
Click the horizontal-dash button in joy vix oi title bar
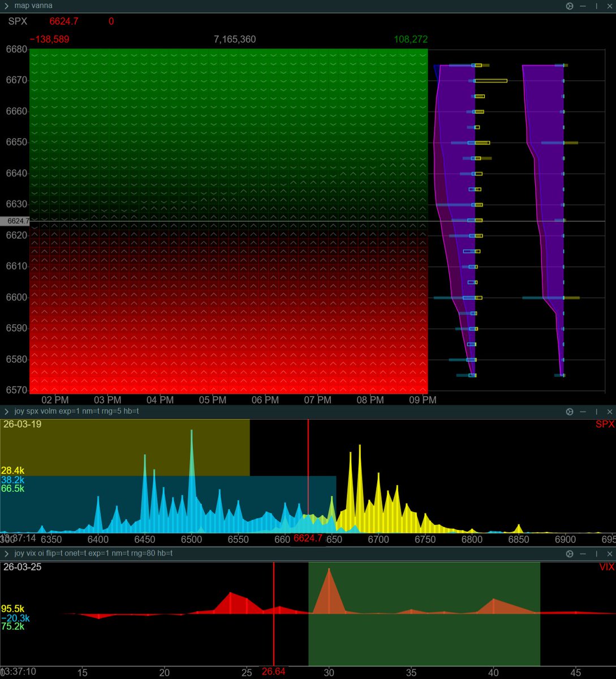click(583, 554)
